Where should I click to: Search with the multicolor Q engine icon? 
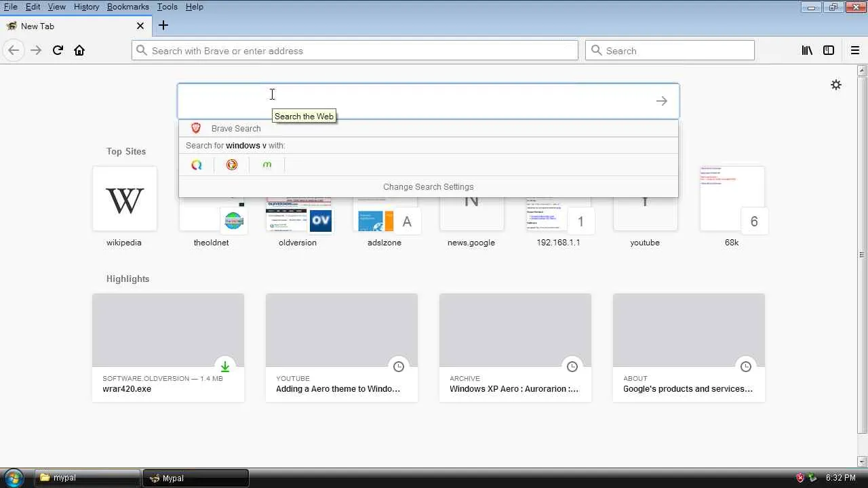tap(197, 165)
